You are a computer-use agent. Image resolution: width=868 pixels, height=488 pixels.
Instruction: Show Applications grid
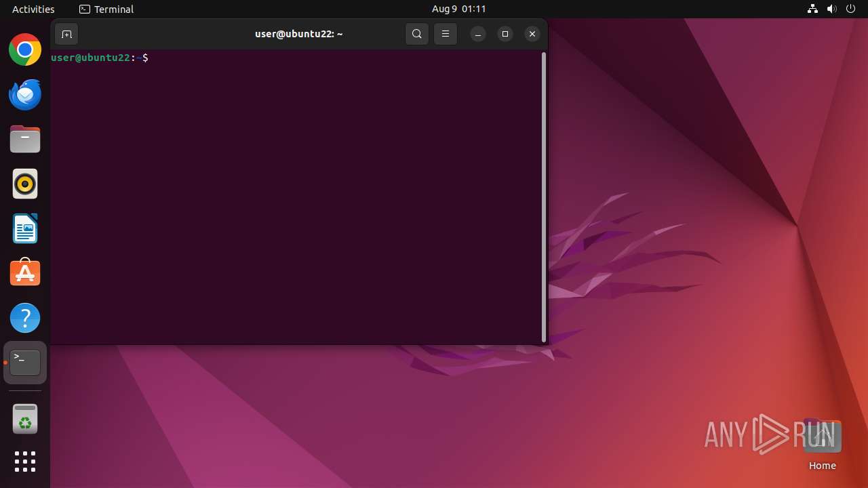pyautogui.click(x=25, y=462)
